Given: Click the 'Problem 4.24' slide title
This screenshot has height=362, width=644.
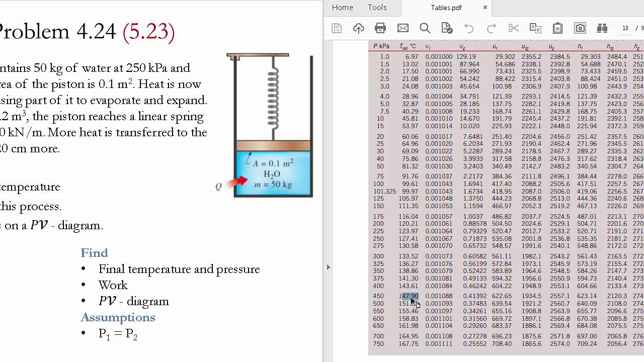Looking at the screenshot, I should tap(58, 32).
